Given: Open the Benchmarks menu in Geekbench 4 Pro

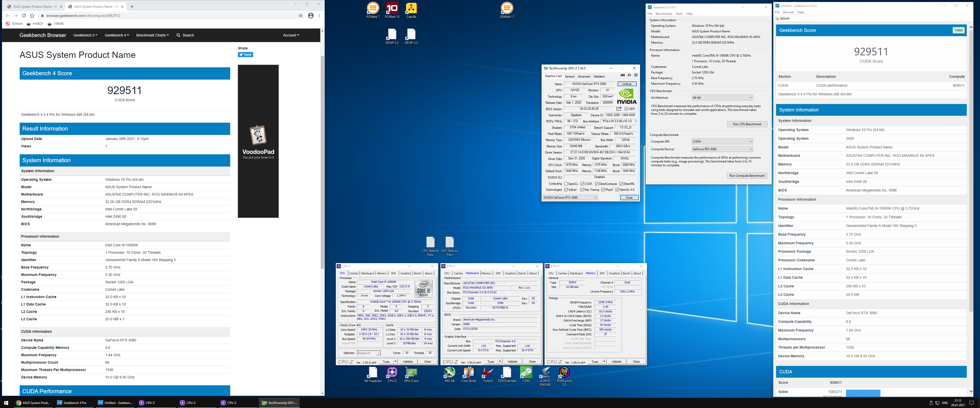Looking at the screenshot, I should click(x=664, y=14).
